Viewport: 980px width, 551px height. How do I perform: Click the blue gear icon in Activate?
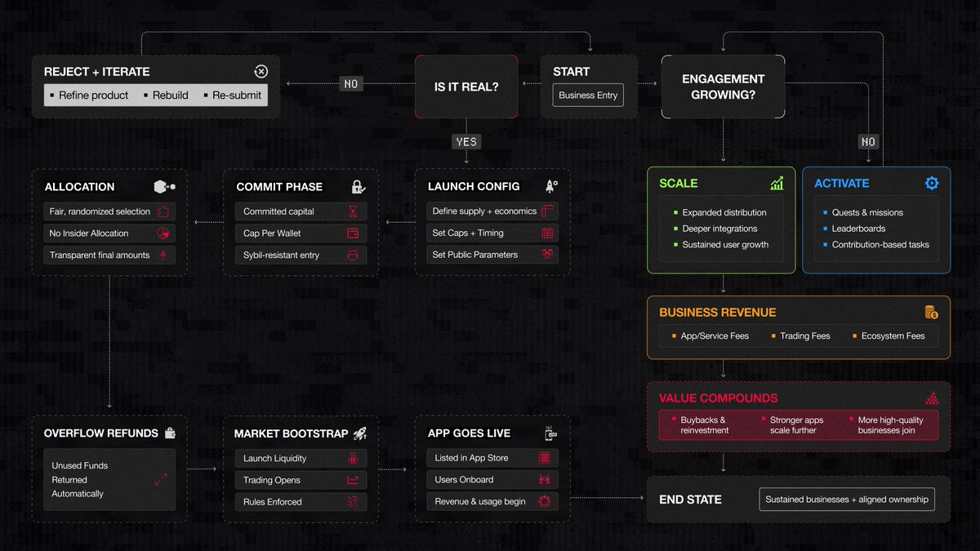[932, 183]
